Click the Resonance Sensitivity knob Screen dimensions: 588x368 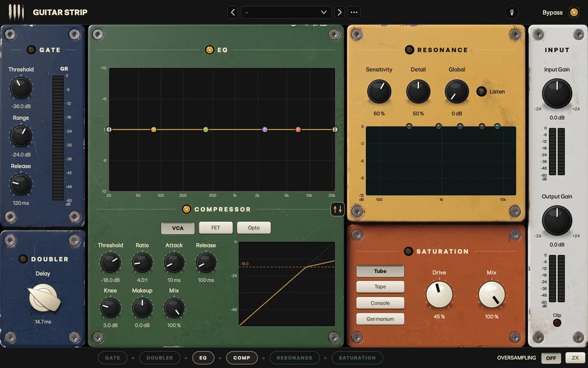coord(379,91)
